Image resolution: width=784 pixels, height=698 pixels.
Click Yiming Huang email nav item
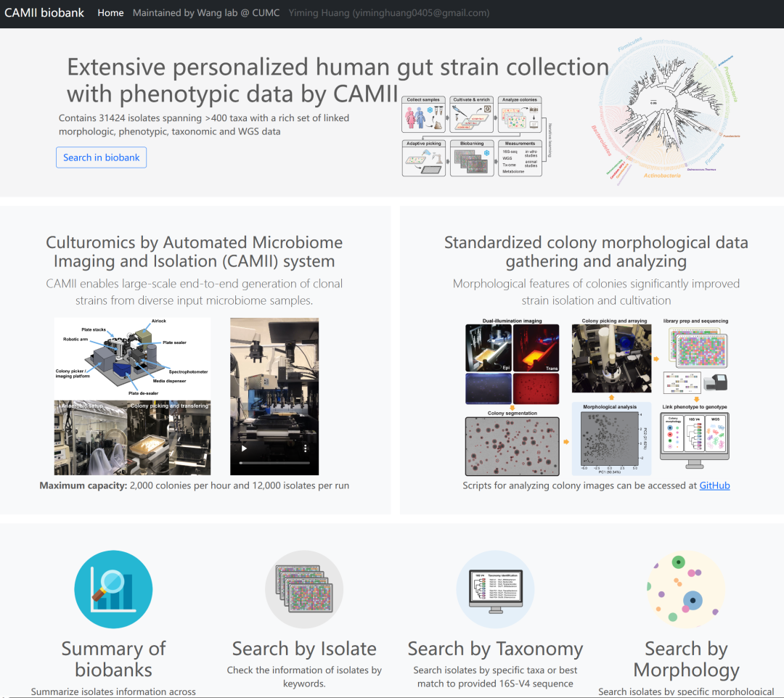[389, 13]
